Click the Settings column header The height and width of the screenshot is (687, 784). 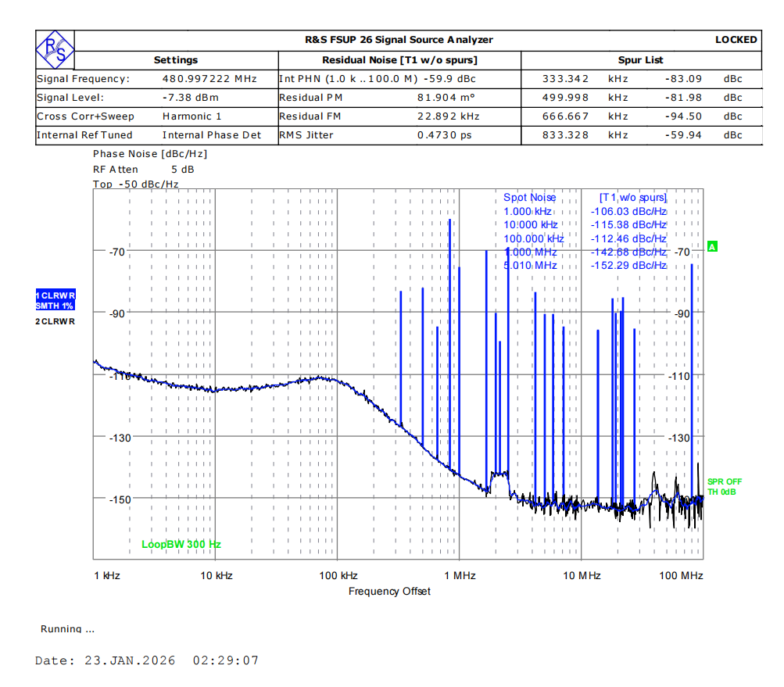176,60
